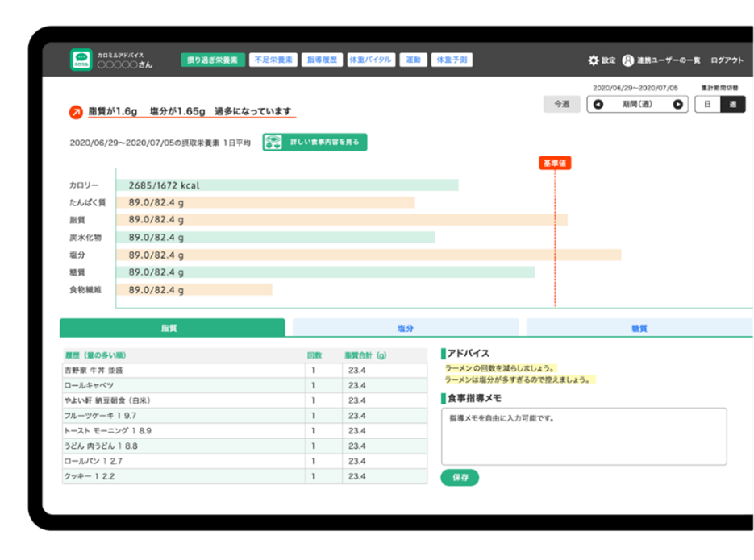Open the 体重バイタル tab
Image resolution: width=754 pixels, height=560 pixels.
pos(370,60)
